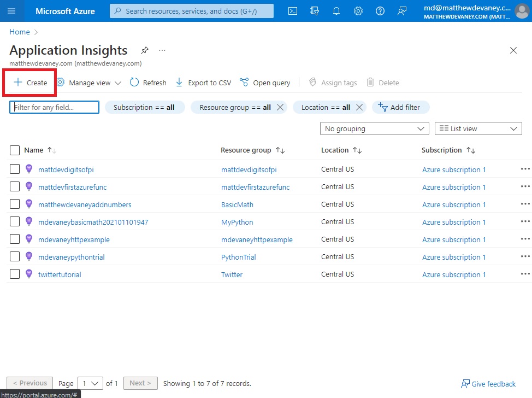The height and width of the screenshot is (398, 532).
Task: Type in the Filter for any field box
Action: 54,107
